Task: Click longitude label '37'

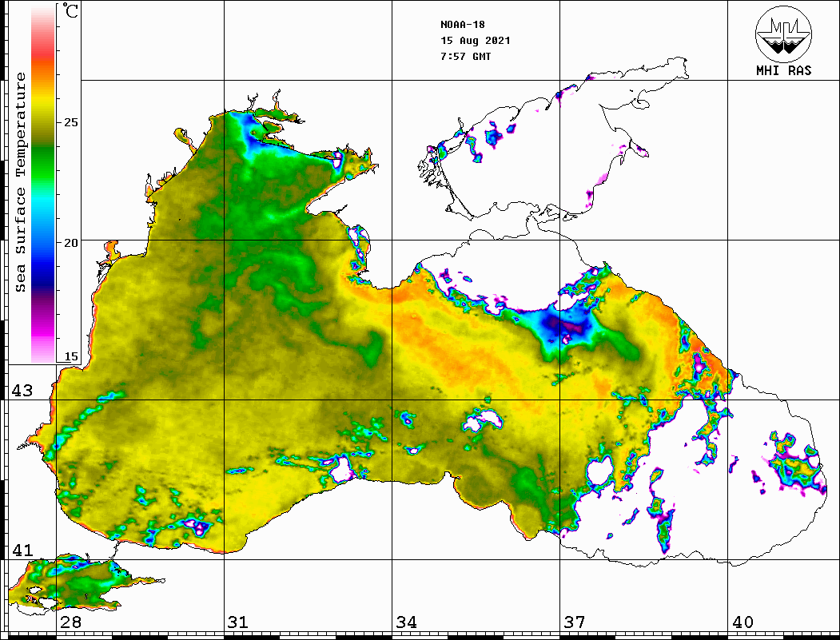Action: (575, 622)
